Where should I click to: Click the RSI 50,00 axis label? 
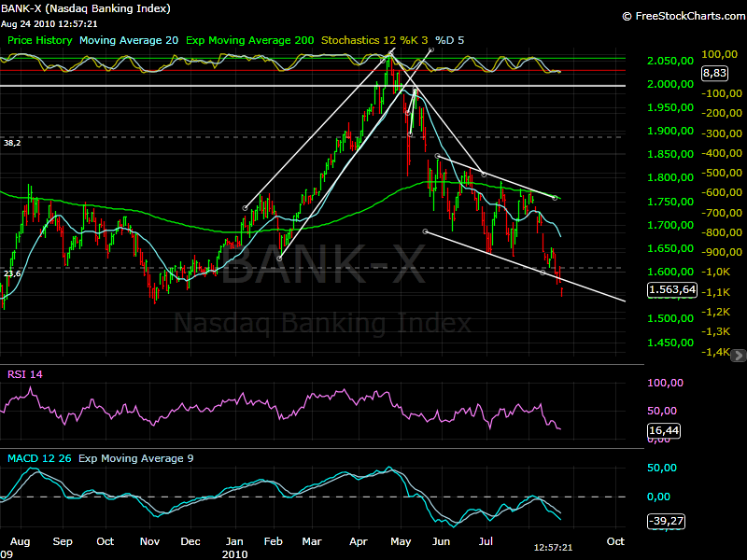click(662, 411)
